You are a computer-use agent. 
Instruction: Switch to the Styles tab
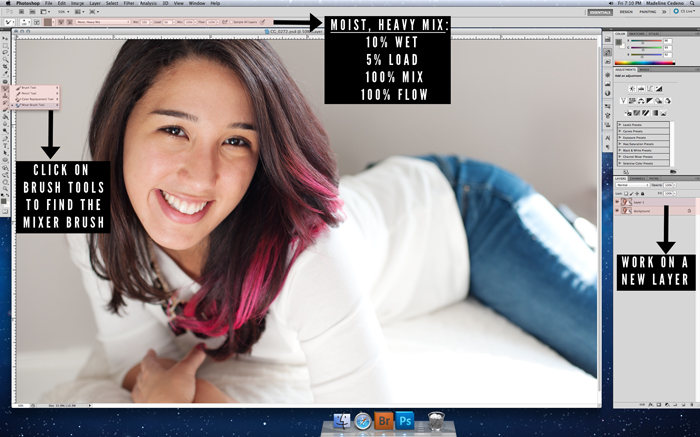pos(654,34)
